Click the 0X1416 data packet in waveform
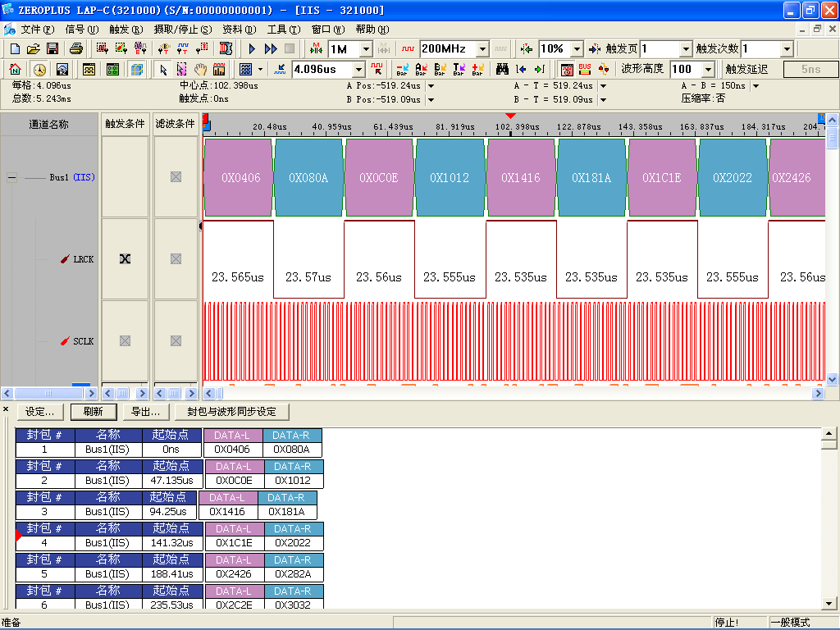The height and width of the screenshot is (630, 840). [521, 177]
